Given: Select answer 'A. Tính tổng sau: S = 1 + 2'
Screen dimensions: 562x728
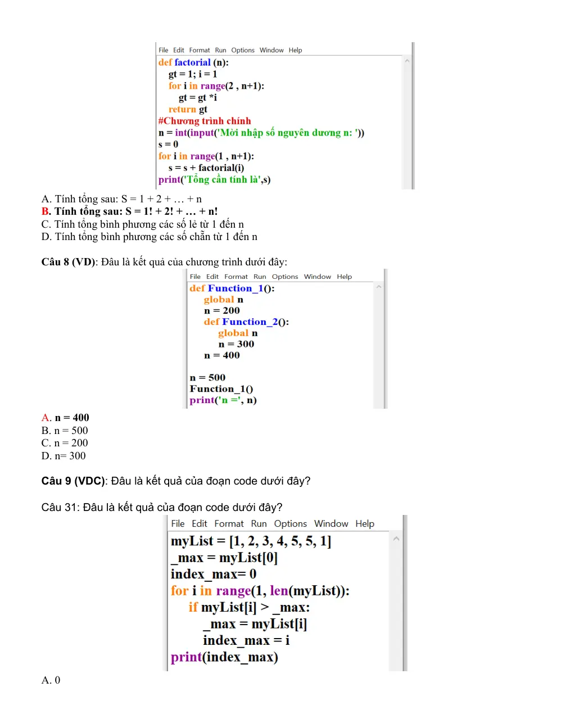Looking at the screenshot, I should coord(121,199).
